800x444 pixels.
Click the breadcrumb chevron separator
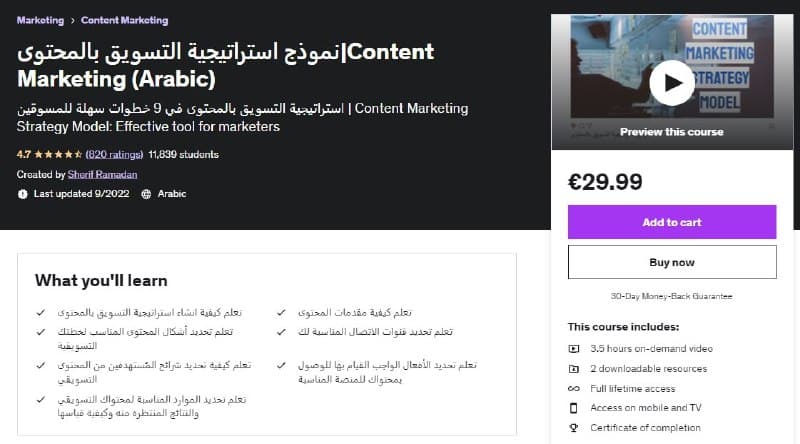click(71, 20)
